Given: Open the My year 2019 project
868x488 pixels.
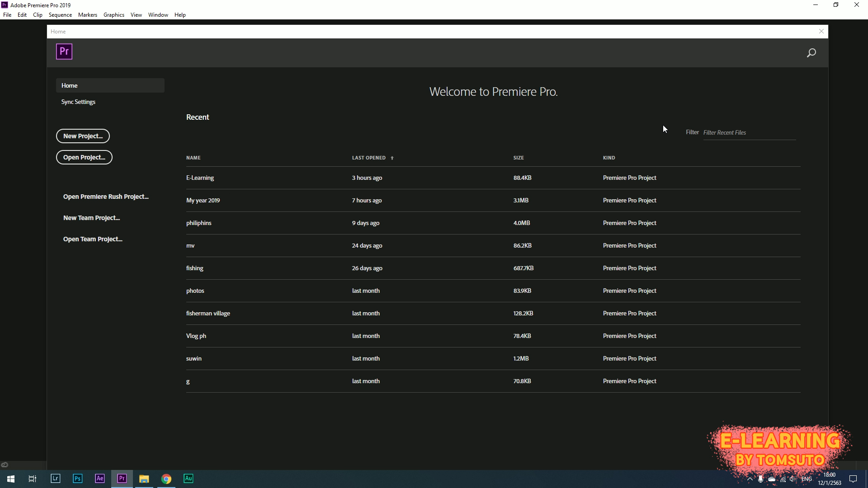Looking at the screenshot, I should 493,200.
